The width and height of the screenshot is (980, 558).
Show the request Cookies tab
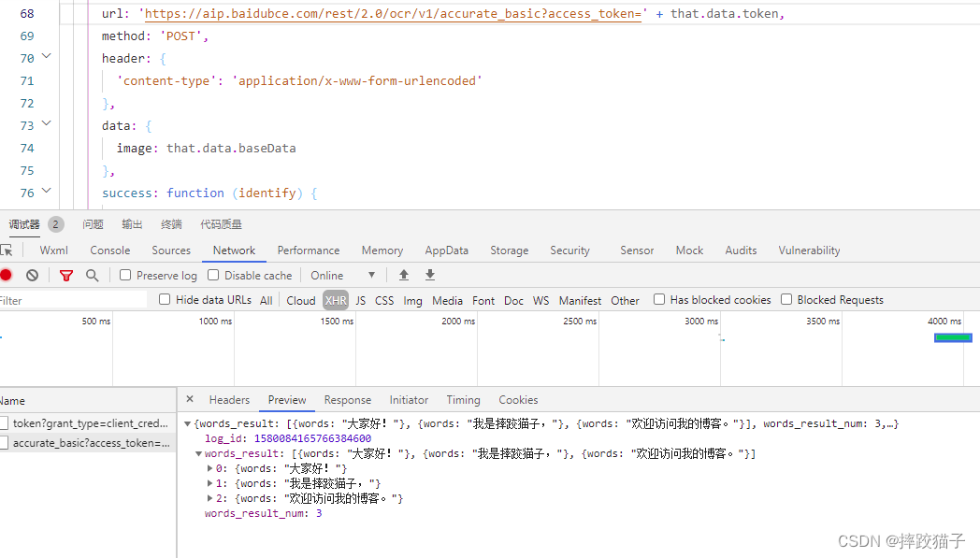point(518,400)
